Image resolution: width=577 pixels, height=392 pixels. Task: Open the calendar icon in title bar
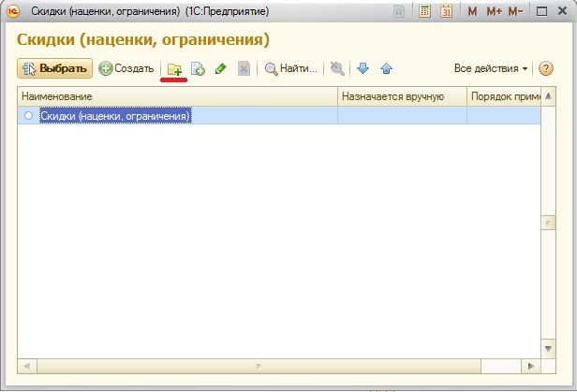click(x=446, y=12)
